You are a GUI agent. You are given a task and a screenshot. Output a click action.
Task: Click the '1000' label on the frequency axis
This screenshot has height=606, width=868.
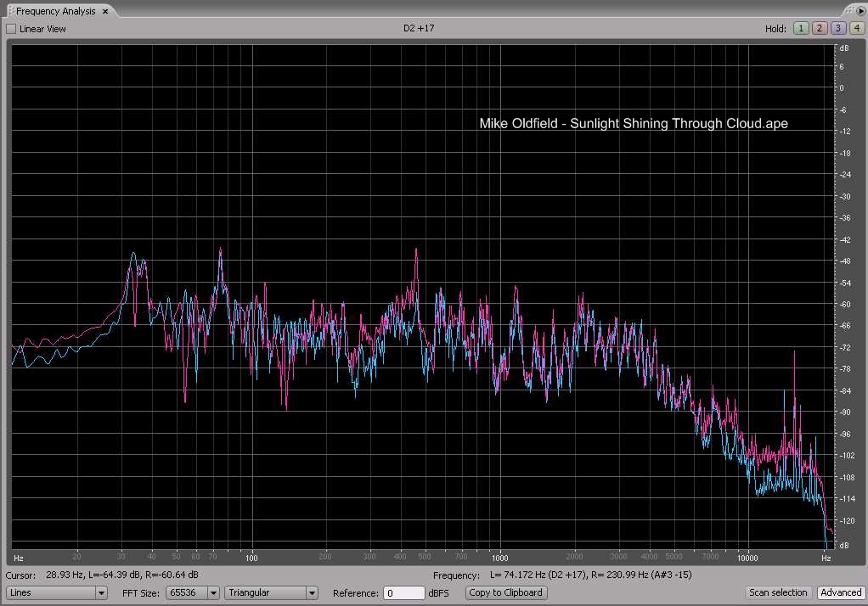tap(500, 558)
